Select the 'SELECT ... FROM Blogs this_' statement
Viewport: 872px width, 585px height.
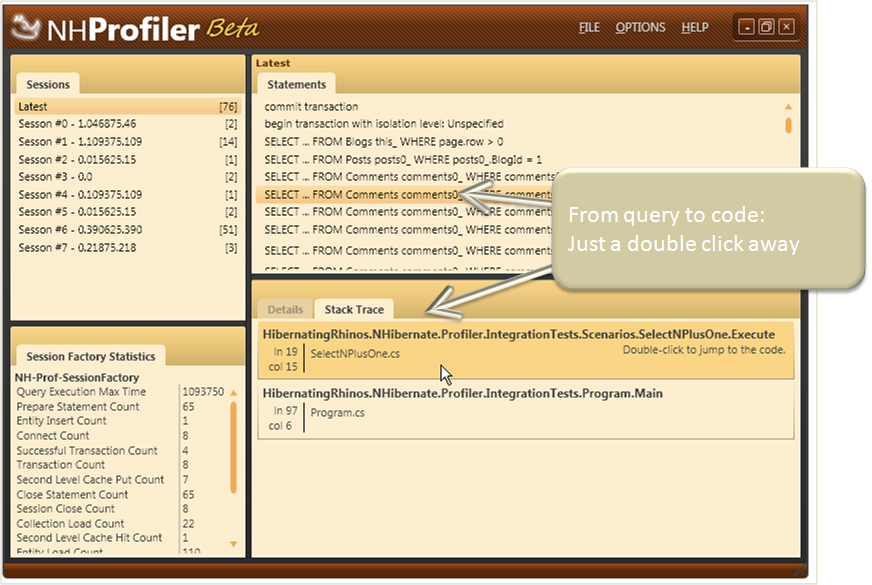[384, 142]
